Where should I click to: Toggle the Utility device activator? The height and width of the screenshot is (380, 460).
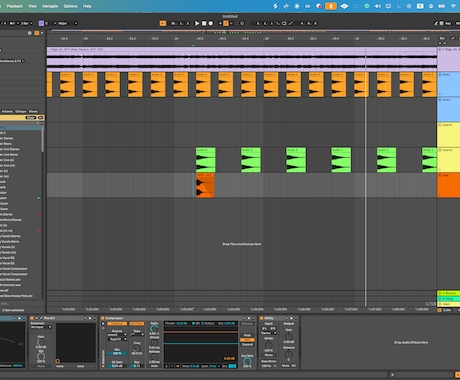pyautogui.click(x=261, y=318)
